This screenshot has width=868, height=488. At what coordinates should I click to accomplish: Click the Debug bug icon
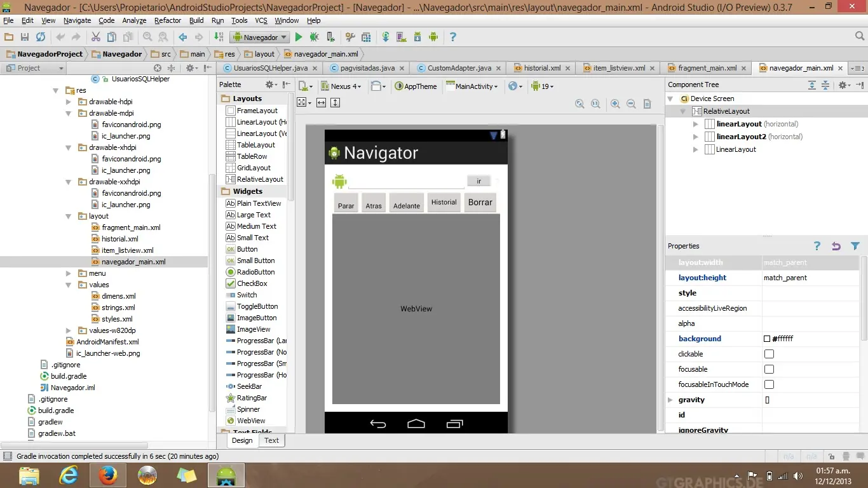point(314,37)
